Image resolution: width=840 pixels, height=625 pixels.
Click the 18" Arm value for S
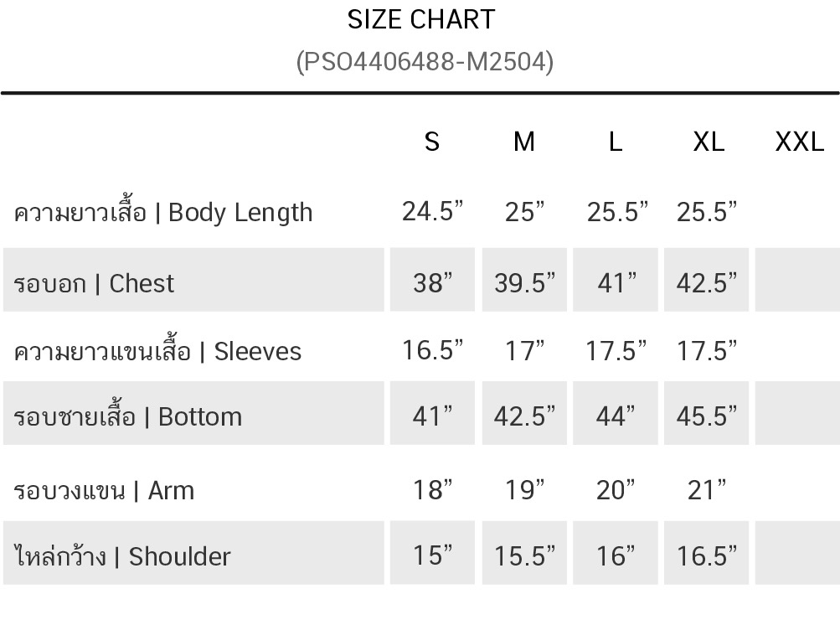point(432,490)
